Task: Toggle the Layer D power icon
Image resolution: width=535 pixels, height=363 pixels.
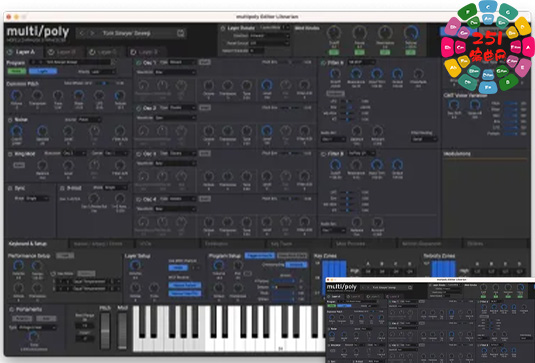Action: 133,52
